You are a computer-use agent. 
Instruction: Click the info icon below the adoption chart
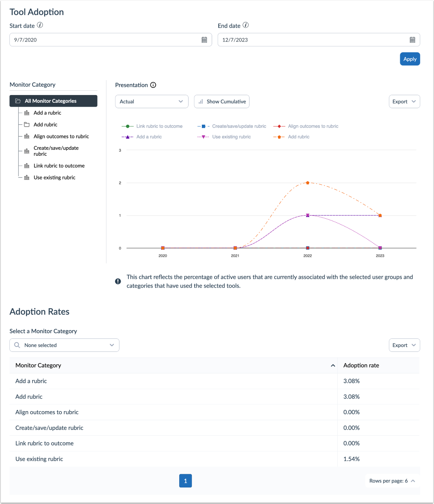118,281
